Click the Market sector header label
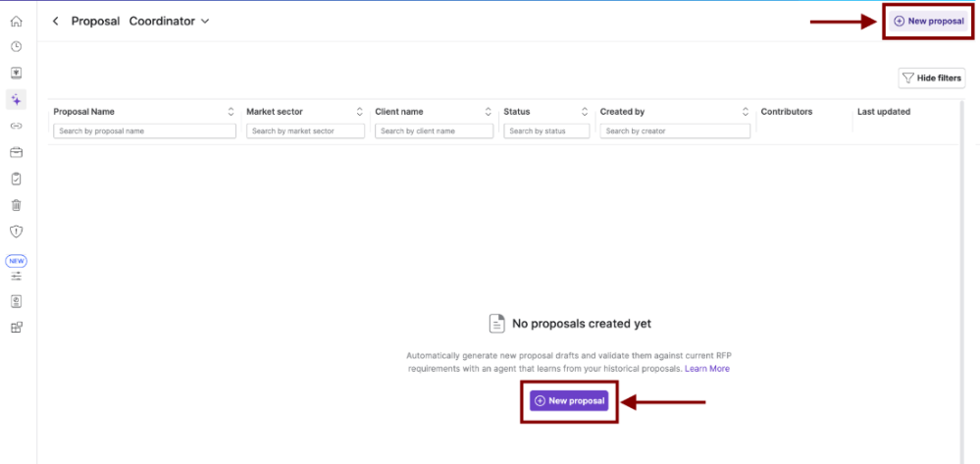 coord(275,112)
